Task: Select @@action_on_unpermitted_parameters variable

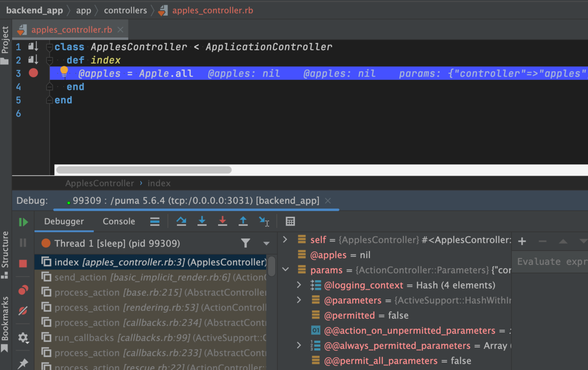Action: (411, 330)
